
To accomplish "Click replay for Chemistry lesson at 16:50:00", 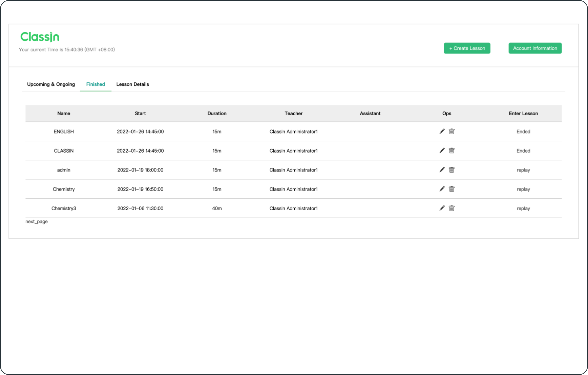I will click(x=523, y=189).
